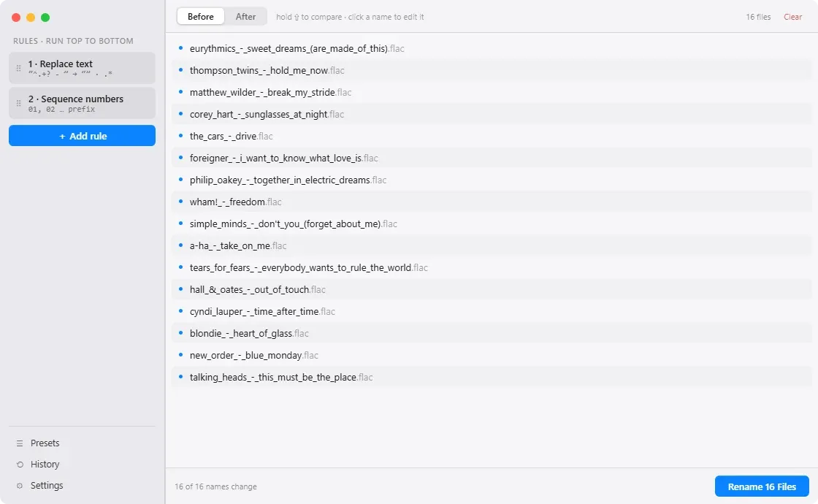Edit the foreigner_-_i_want_to_know_what_love_is name
818x504 pixels.
click(x=284, y=158)
